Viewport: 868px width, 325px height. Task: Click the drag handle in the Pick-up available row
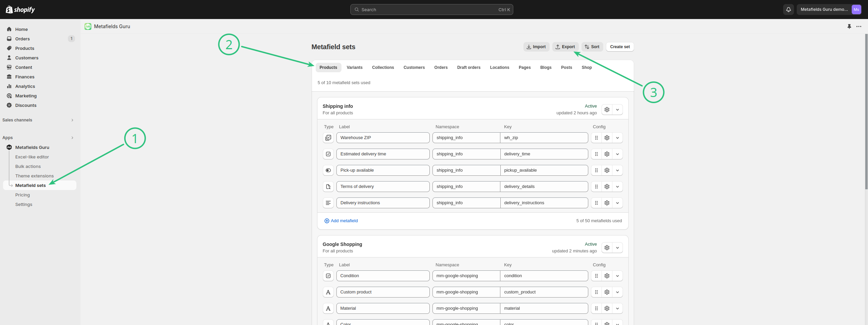click(596, 170)
